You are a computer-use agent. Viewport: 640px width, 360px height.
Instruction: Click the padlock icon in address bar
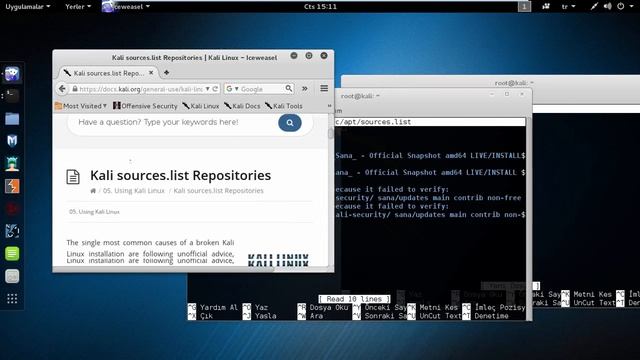[x=75, y=89]
